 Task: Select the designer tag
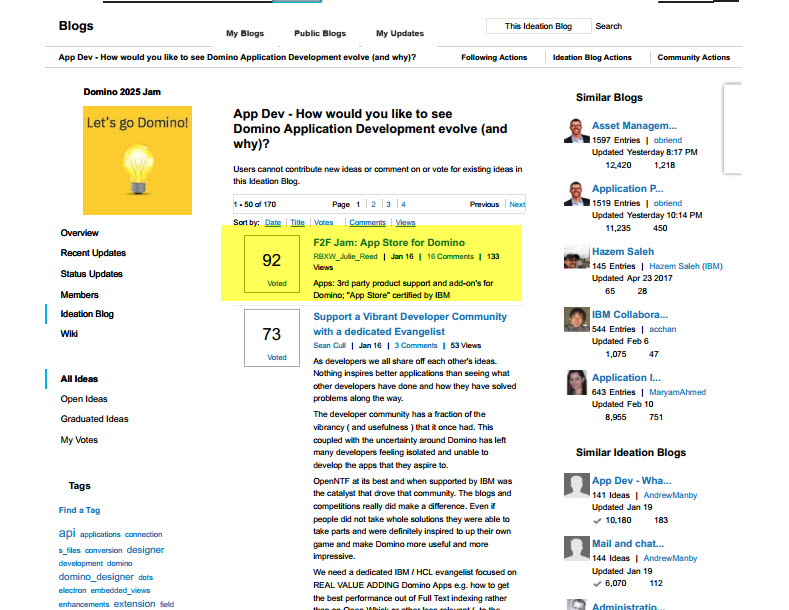[145, 550]
